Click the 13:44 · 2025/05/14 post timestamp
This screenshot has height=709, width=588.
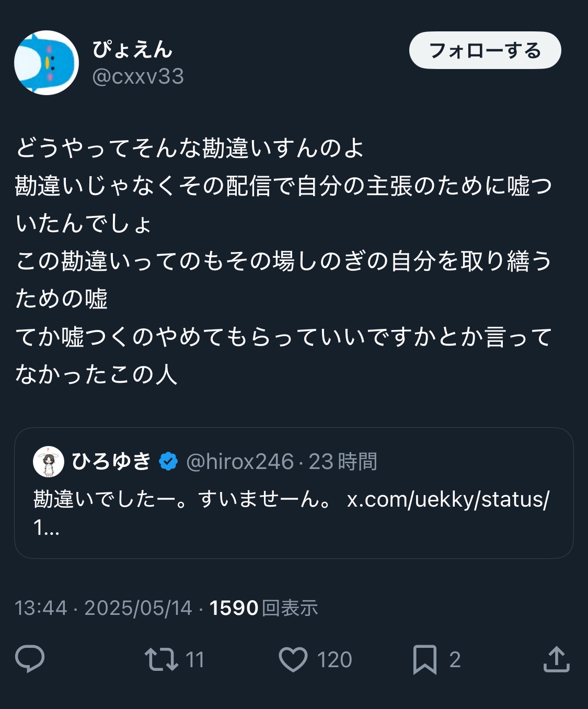point(103,608)
